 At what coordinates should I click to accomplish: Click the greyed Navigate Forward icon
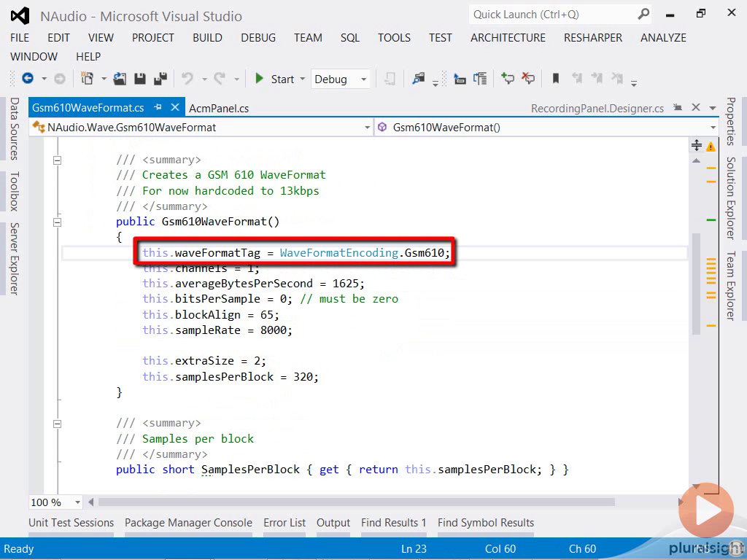tap(60, 79)
